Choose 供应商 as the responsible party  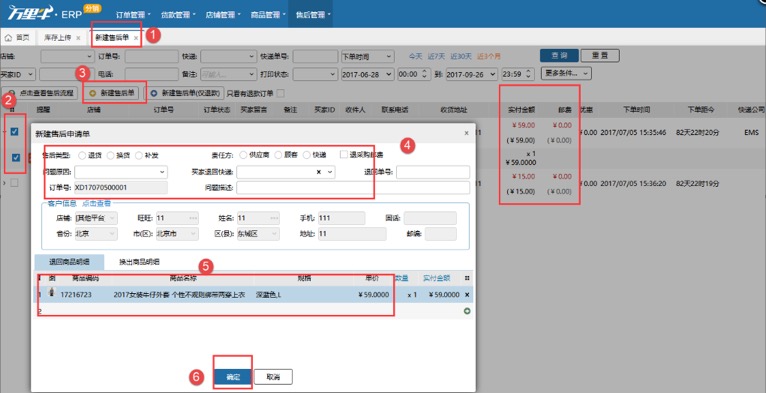point(243,155)
